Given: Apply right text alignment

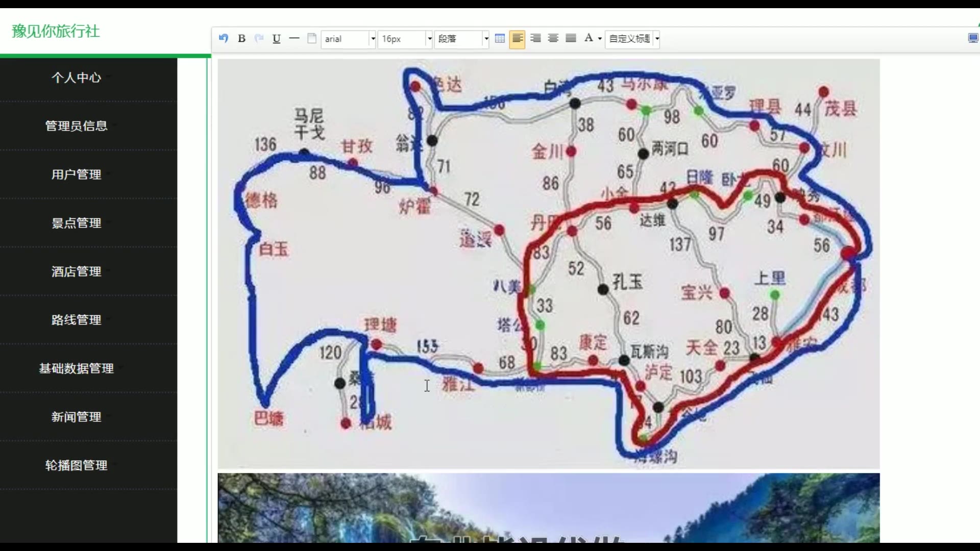Looking at the screenshot, I should 535,38.
